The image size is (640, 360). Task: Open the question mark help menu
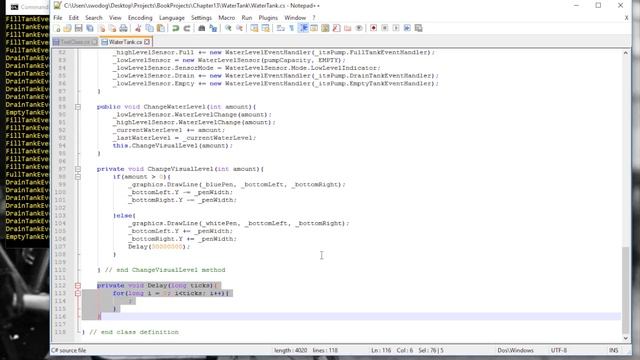[x=314, y=18]
